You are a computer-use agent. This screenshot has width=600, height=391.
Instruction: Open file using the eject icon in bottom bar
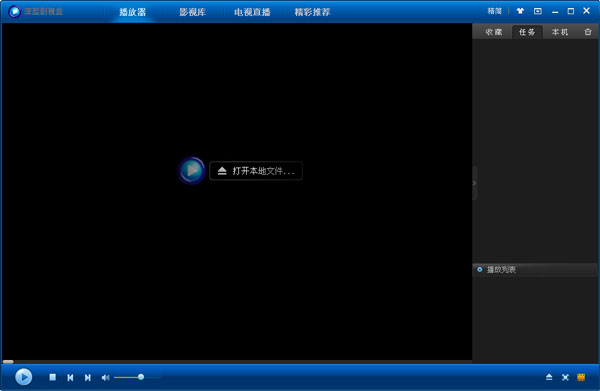tap(549, 377)
